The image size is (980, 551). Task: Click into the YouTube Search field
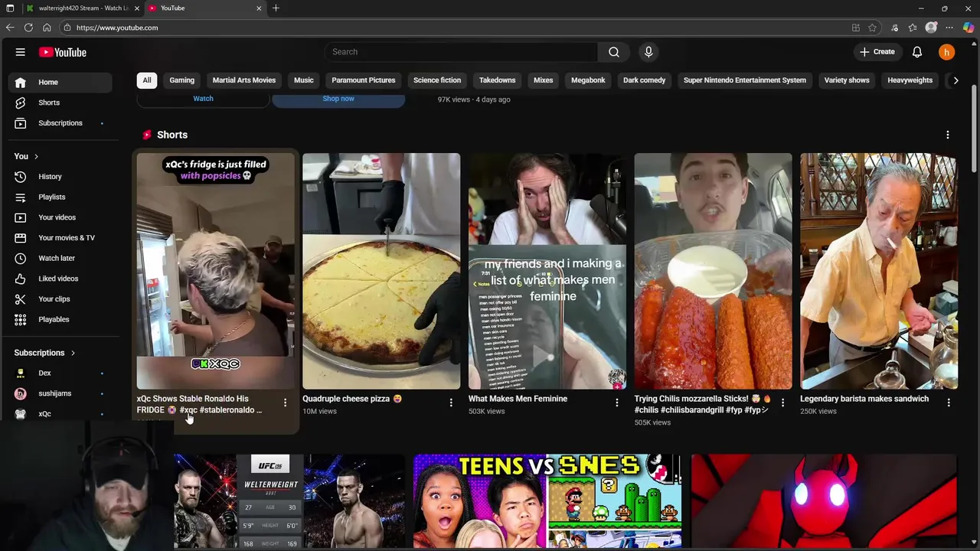pyautogui.click(x=461, y=52)
